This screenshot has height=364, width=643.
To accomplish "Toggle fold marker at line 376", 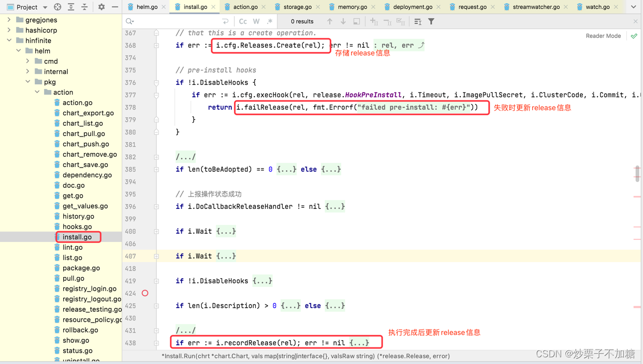I will (156, 83).
